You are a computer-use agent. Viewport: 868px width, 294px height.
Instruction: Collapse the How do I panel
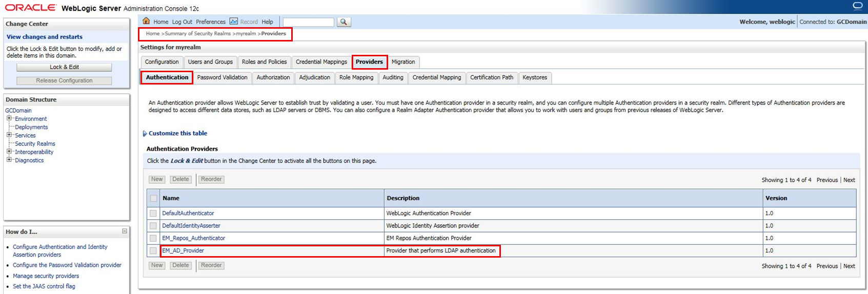click(x=125, y=232)
